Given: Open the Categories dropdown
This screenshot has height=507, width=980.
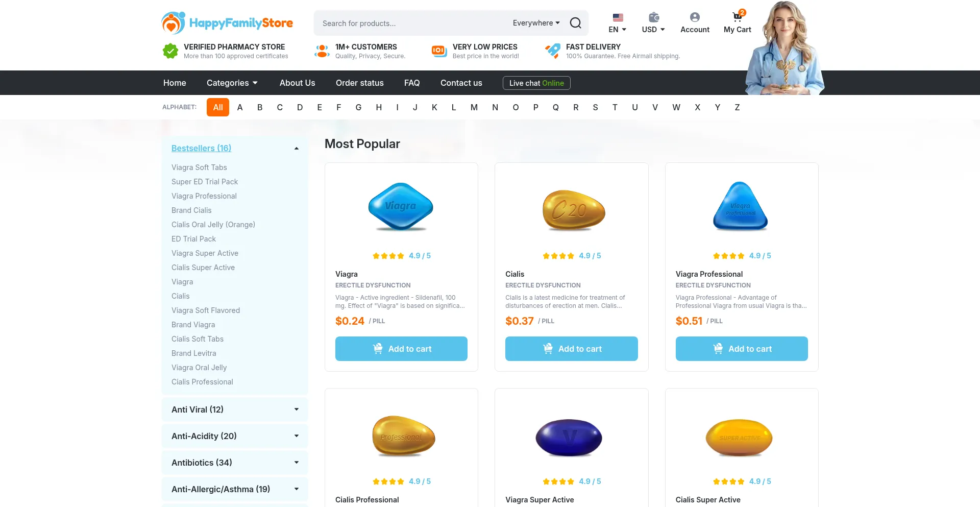Looking at the screenshot, I should [232, 83].
